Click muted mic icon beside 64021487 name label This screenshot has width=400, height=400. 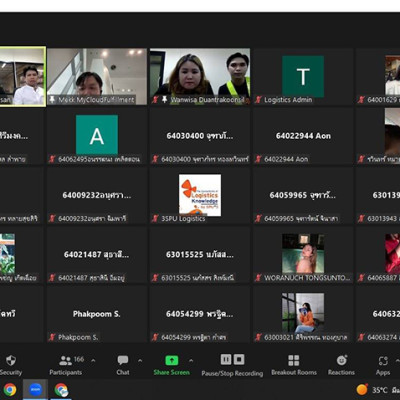(x=52, y=278)
